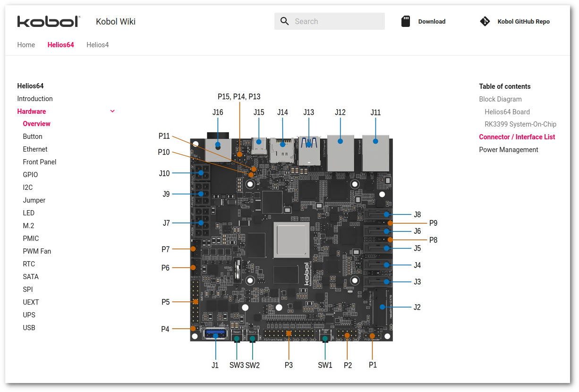Click the Helios64 sidebar heading
Viewport: 579px width, 392px height.
pyautogui.click(x=31, y=86)
